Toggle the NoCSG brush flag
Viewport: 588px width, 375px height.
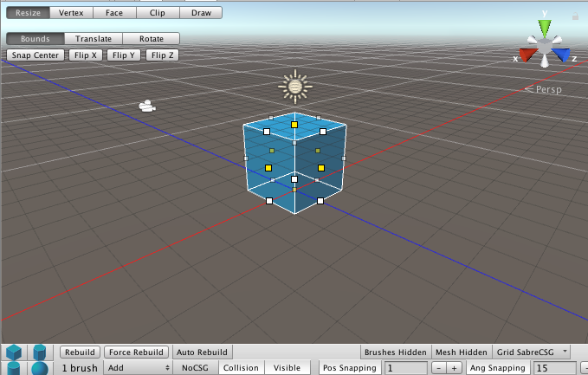tap(195, 368)
